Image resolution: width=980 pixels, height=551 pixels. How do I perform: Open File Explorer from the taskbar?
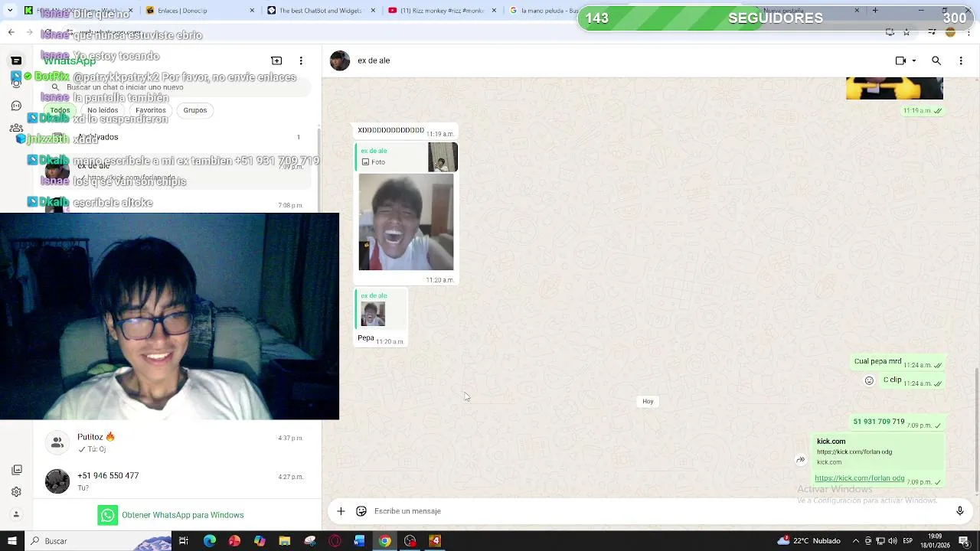[284, 541]
